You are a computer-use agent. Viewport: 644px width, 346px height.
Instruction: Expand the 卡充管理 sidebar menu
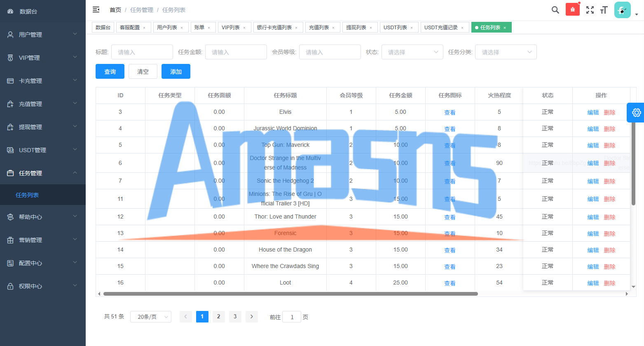click(x=43, y=81)
